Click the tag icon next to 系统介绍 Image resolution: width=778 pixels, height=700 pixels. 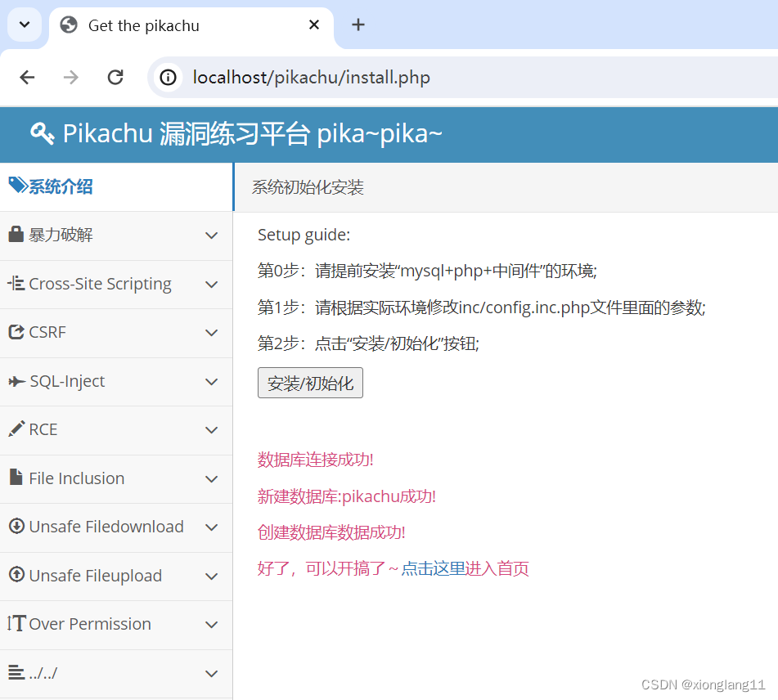pyautogui.click(x=18, y=186)
